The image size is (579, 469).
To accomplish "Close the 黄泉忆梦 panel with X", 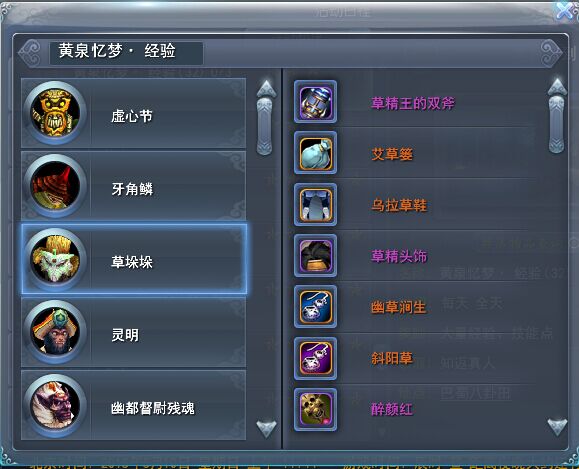I will pyautogui.click(x=566, y=10).
